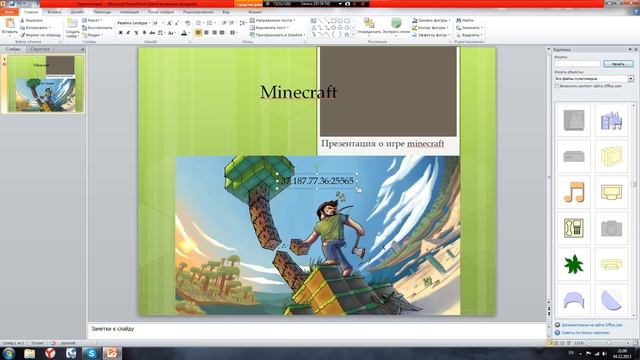Toggle bold formatting in the ribbon
The width and height of the screenshot is (640, 360).
click(120, 33)
